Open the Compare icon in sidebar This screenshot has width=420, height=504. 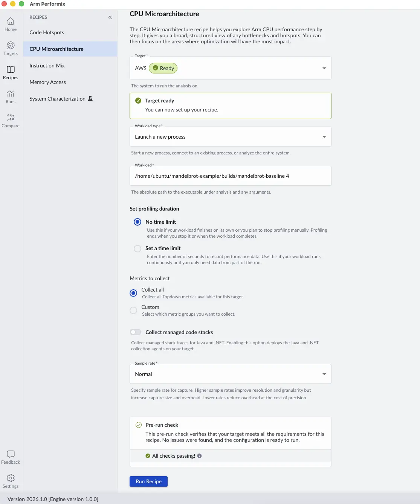click(11, 118)
